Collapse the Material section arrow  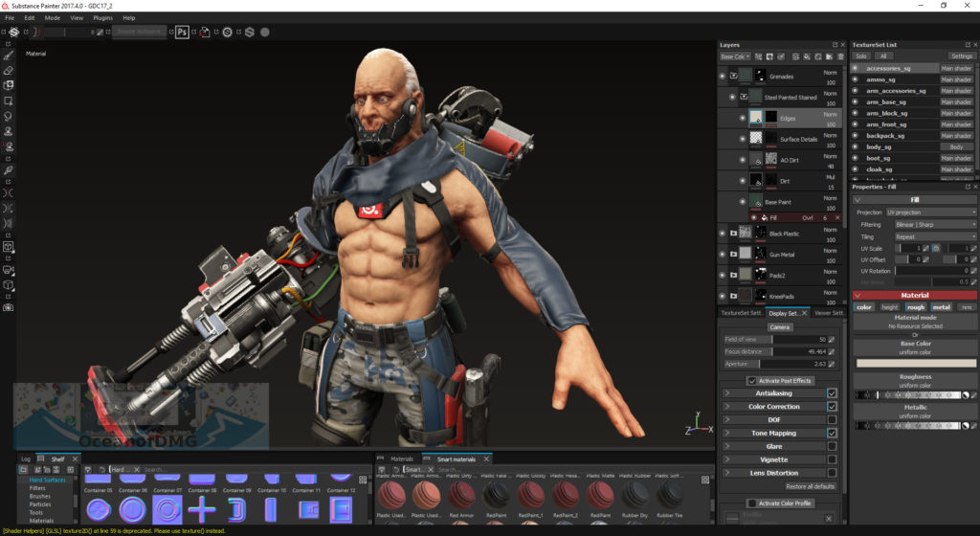click(x=857, y=296)
